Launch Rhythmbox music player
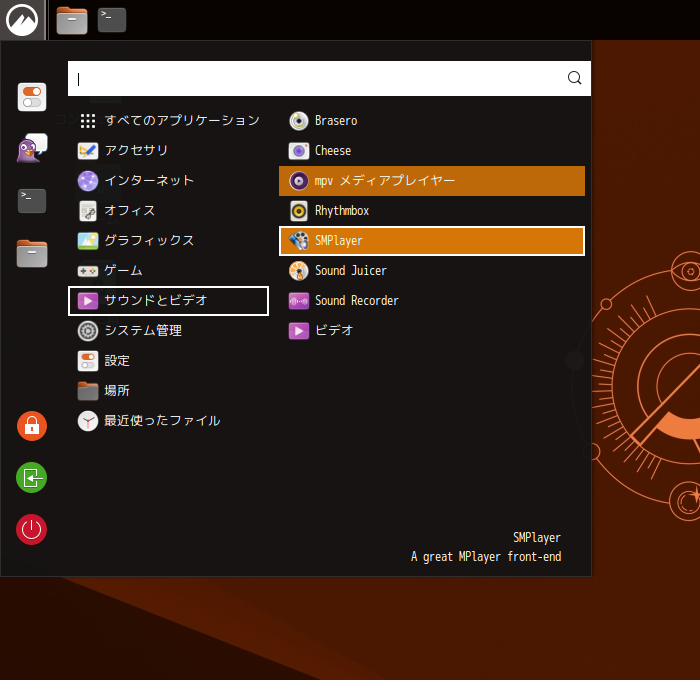Image resolution: width=700 pixels, height=680 pixels. tap(432, 211)
